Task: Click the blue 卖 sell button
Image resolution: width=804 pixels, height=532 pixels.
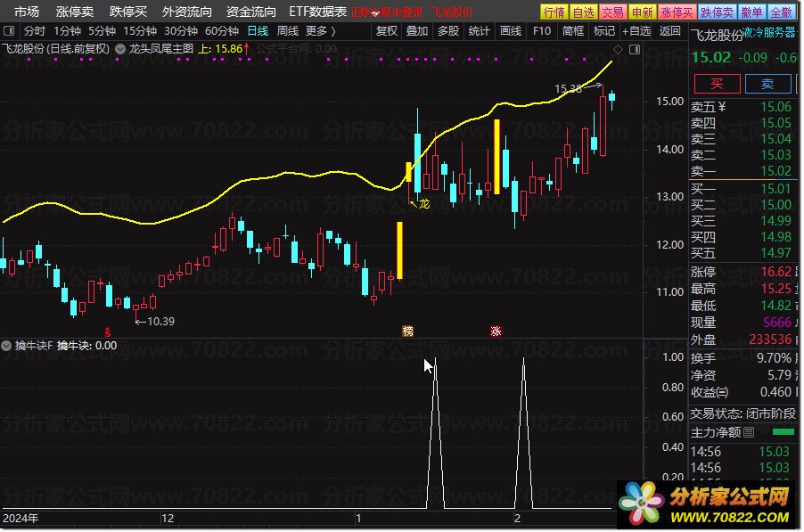Action: coord(767,84)
